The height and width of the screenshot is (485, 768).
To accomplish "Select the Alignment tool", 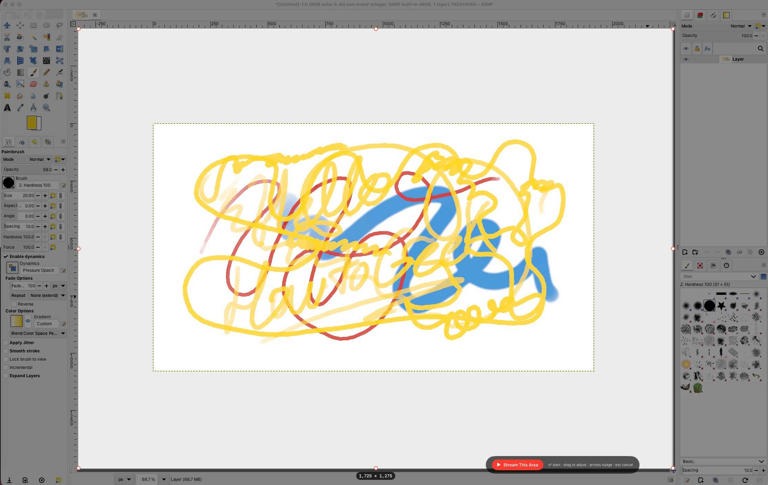I will coord(20,25).
